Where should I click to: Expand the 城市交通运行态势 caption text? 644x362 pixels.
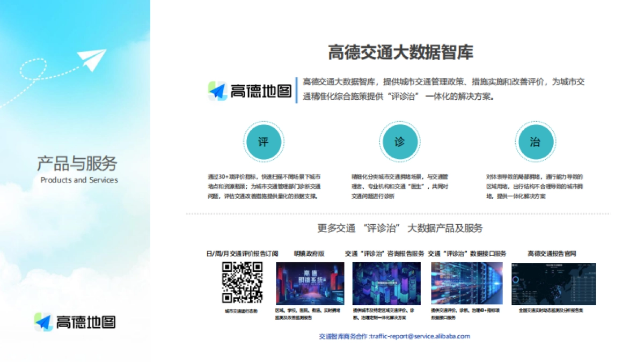(240, 310)
